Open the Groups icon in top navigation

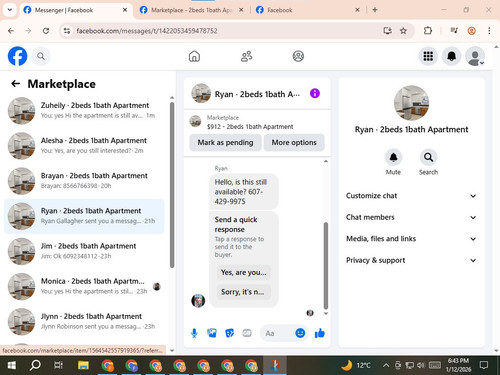point(298,56)
